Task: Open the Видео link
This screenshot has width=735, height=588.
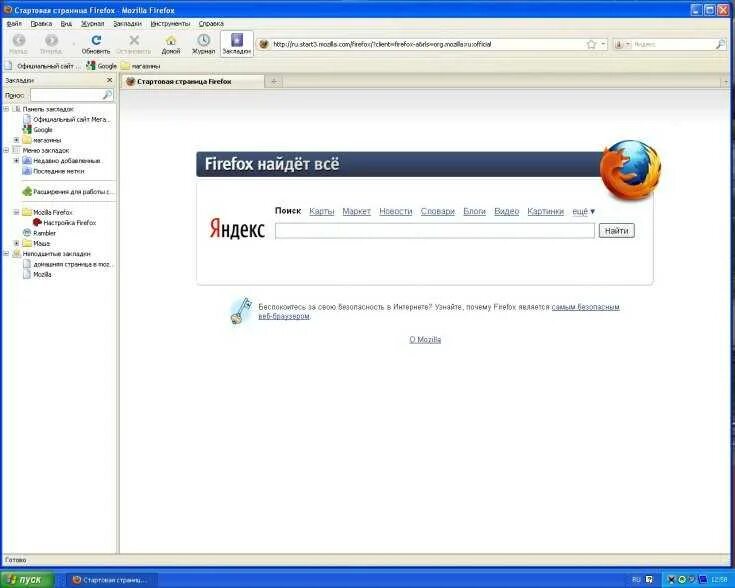Action: click(507, 211)
